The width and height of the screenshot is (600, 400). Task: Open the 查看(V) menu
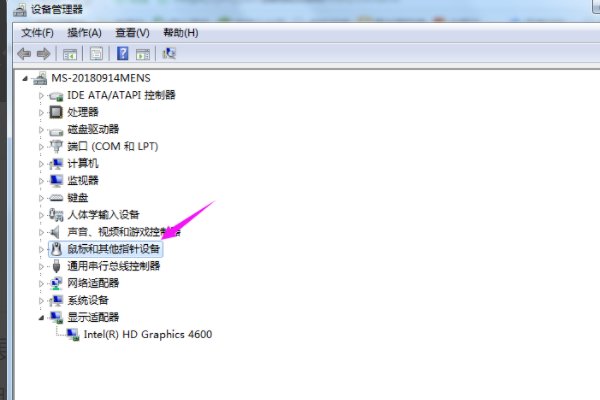tap(131, 33)
